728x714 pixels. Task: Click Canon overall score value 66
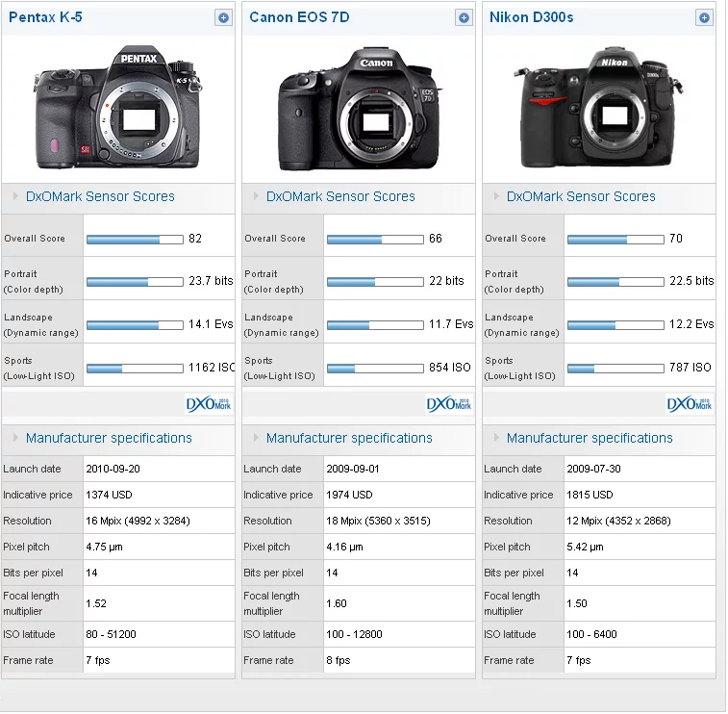click(436, 239)
